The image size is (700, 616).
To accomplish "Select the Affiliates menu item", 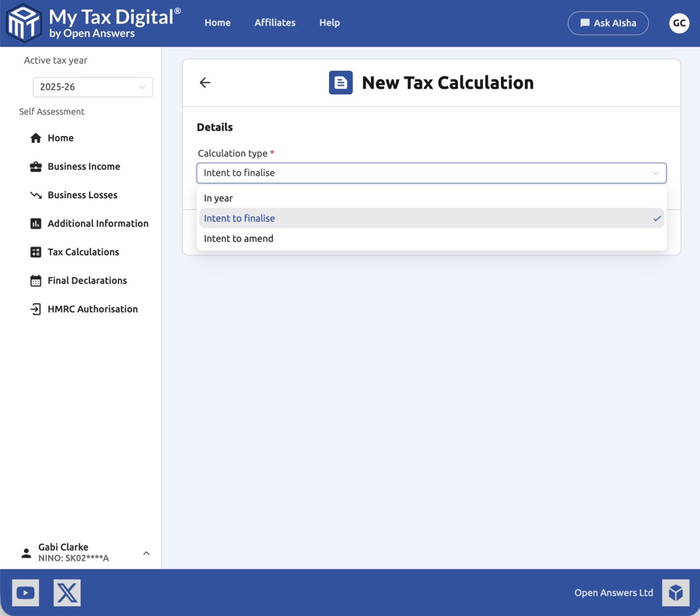I will [275, 23].
